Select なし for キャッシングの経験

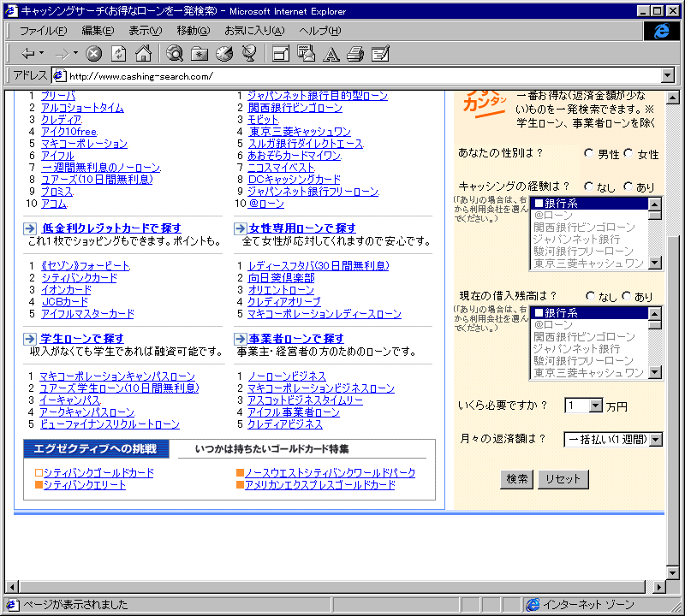click(x=588, y=187)
